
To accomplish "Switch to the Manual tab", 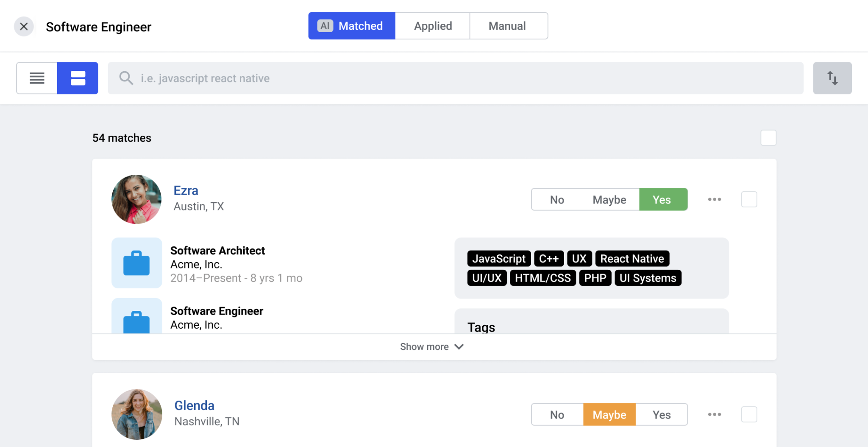I will 507,26.
